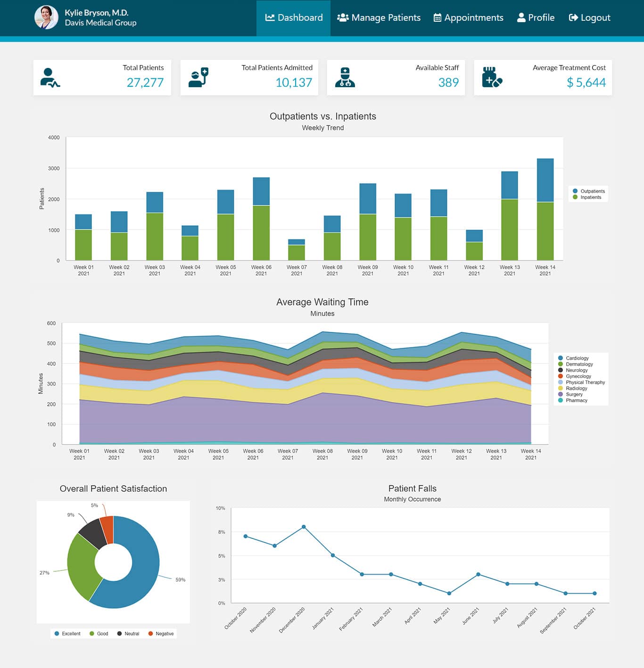Click the December 2020 patient falls data point

(304, 527)
